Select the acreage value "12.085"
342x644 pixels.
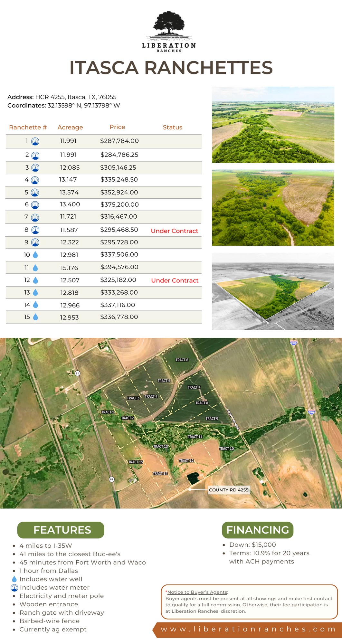(x=70, y=167)
